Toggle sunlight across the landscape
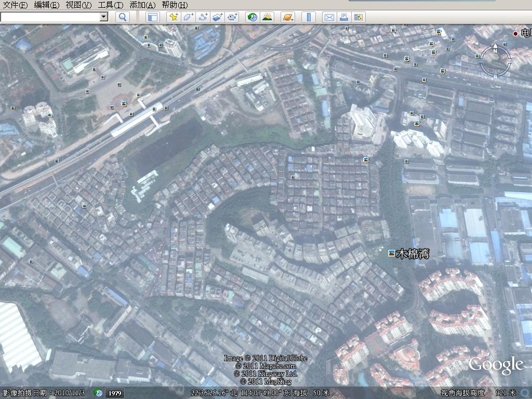 click(267, 17)
